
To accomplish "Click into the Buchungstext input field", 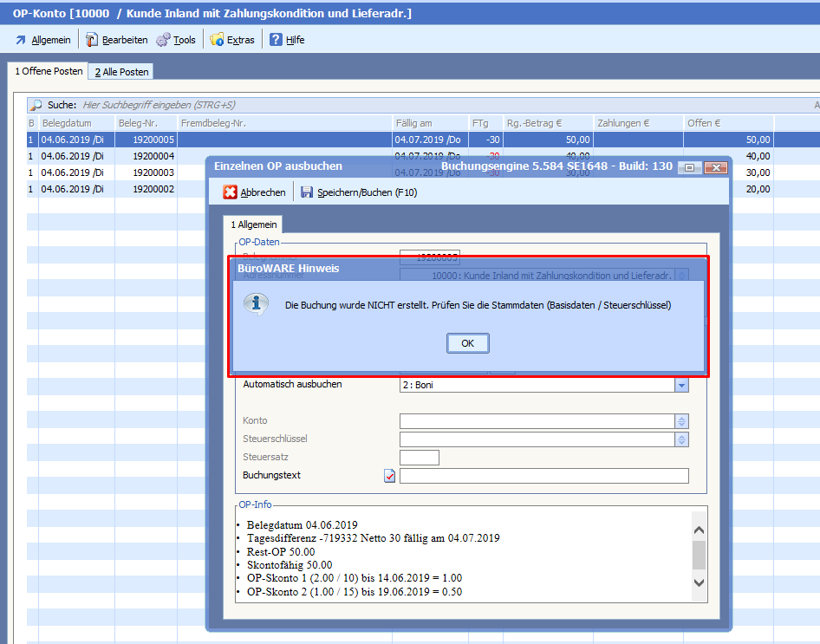I will pos(543,476).
